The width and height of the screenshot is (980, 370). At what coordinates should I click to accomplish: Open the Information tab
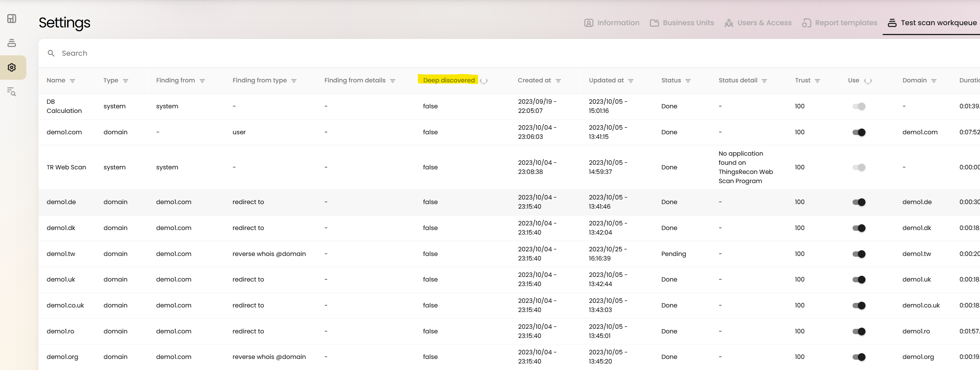(x=612, y=23)
